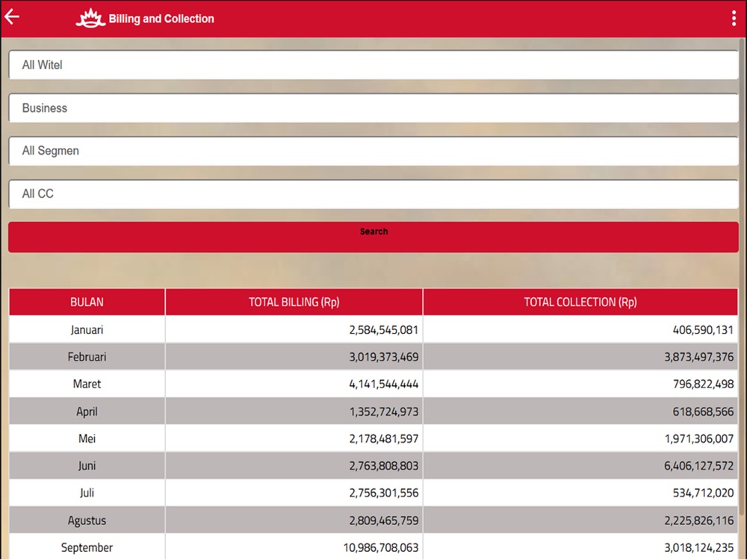Select the Juli row label
The width and height of the screenshot is (747, 560).
pyautogui.click(x=87, y=492)
